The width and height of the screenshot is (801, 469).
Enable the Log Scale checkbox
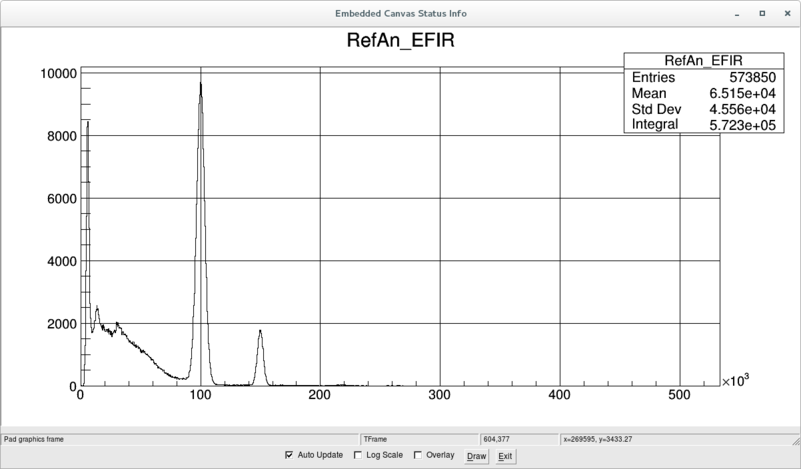point(358,455)
